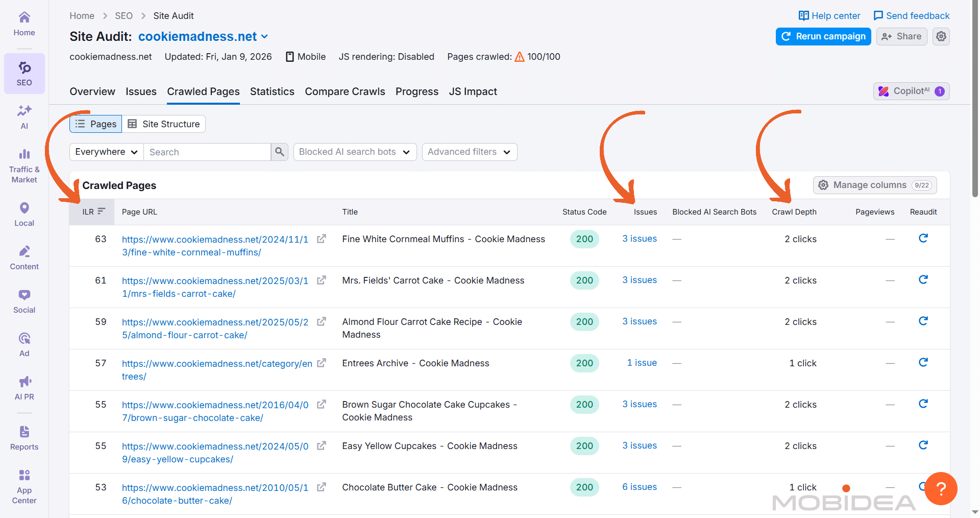The height and width of the screenshot is (518, 980).
Task: Open the Traffic & Market panel
Action: click(x=24, y=164)
